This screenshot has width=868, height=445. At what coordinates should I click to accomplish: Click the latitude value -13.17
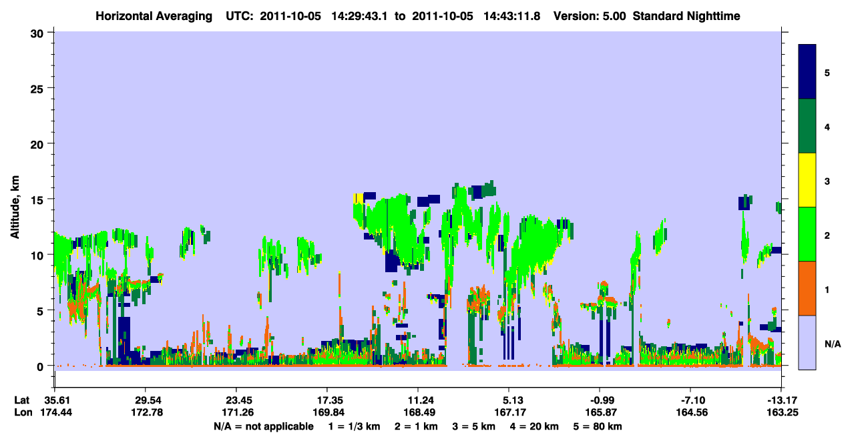point(781,400)
